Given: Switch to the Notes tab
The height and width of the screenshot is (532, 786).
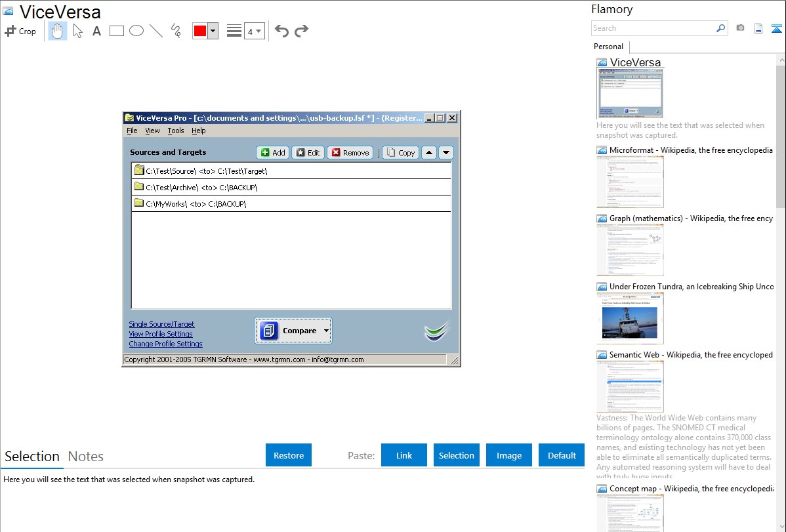Looking at the screenshot, I should [x=86, y=457].
